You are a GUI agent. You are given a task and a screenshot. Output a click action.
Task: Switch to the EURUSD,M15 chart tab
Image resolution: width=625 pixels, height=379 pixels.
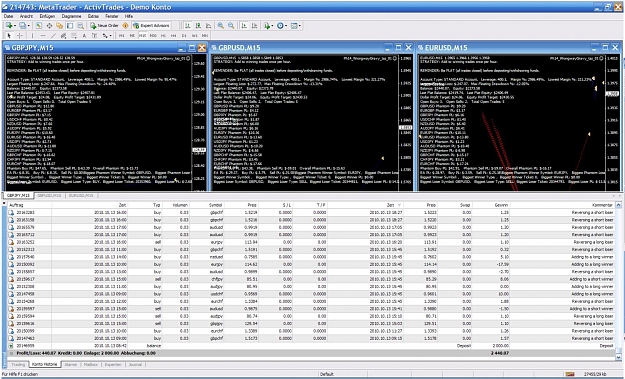(x=81, y=196)
